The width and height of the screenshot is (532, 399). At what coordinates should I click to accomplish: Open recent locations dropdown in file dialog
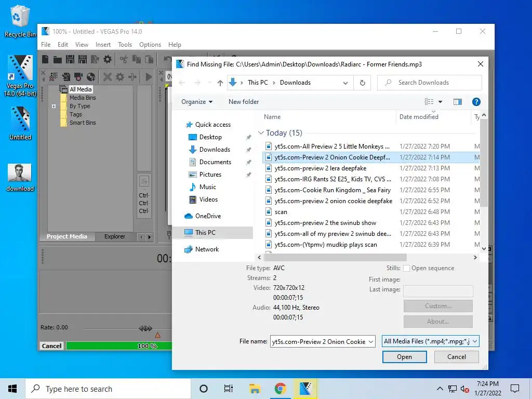(x=209, y=83)
